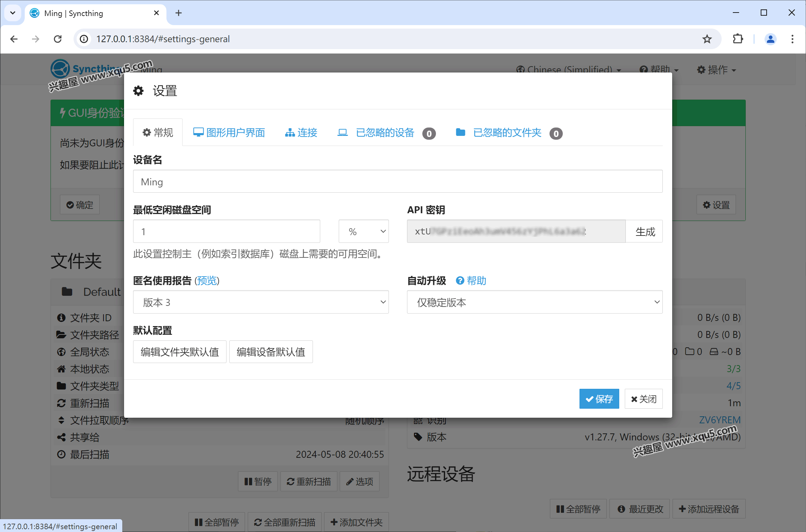Select the Ming | Syncthing browser tab

click(94, 13)
